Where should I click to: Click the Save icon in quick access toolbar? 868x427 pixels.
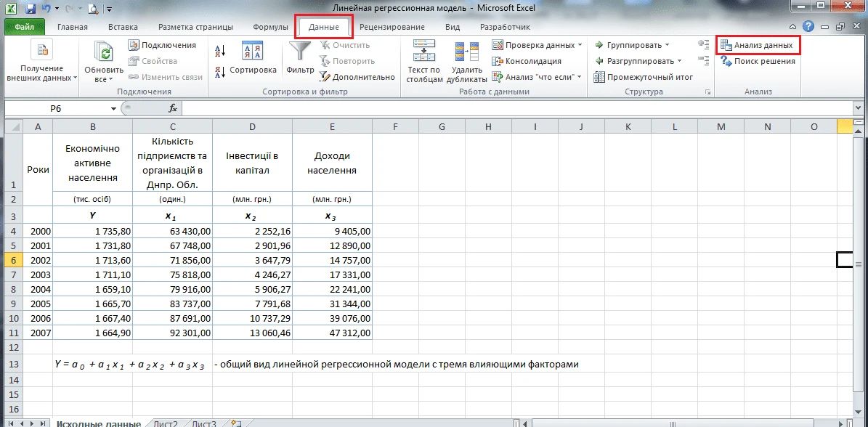point(29,9)
